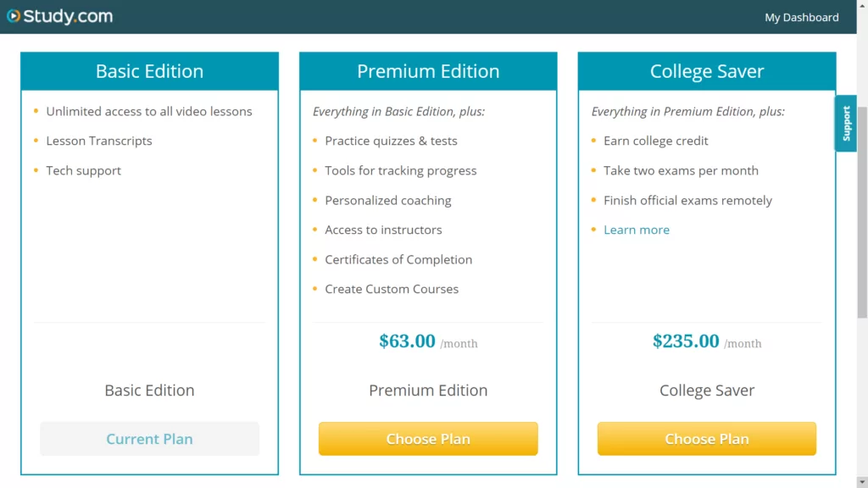Image resolution: width=868 pixels, height=488 pixels.
Task: Open the Support side tab
Action: pyautogui.click(x=846, y=124)
